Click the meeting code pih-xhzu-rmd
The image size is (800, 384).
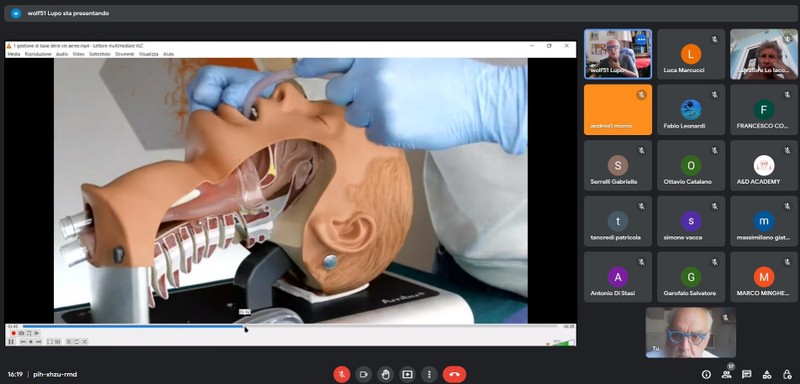(x=55, y=374)
